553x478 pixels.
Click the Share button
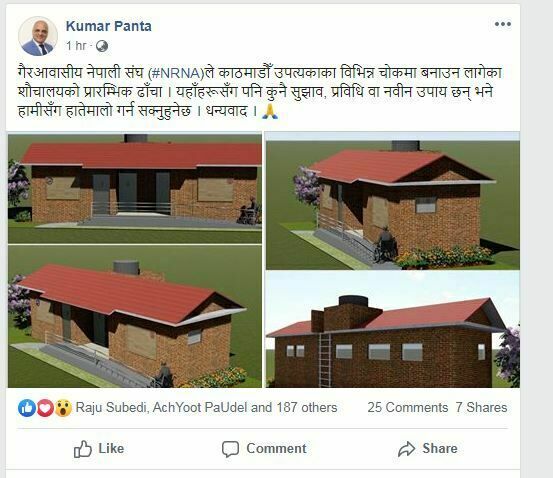(x=427, y=449)
